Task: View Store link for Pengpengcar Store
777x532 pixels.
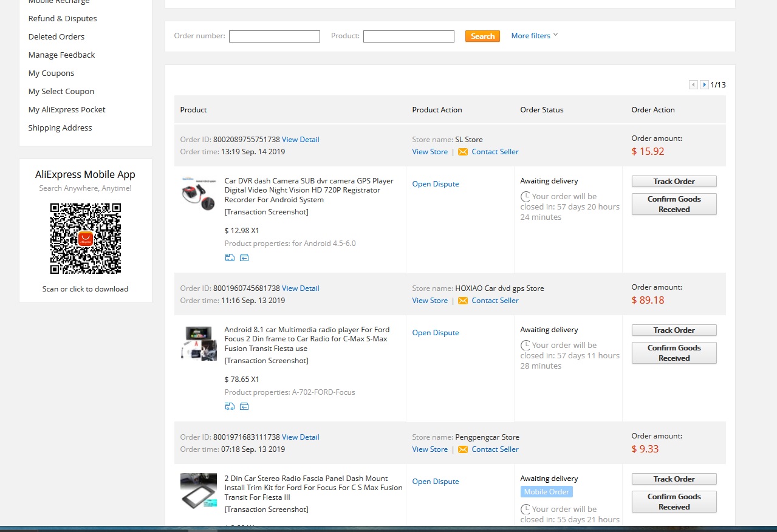Action: (430, 449)
